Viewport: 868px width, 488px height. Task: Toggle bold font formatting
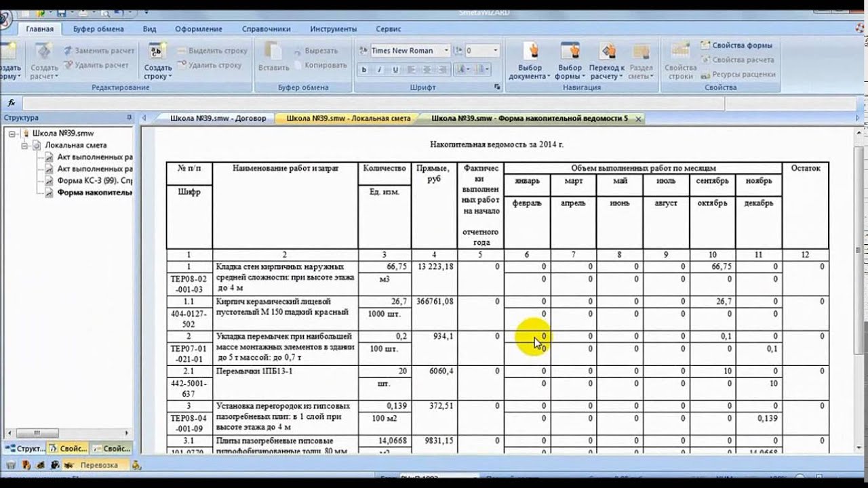coord(363,70)
